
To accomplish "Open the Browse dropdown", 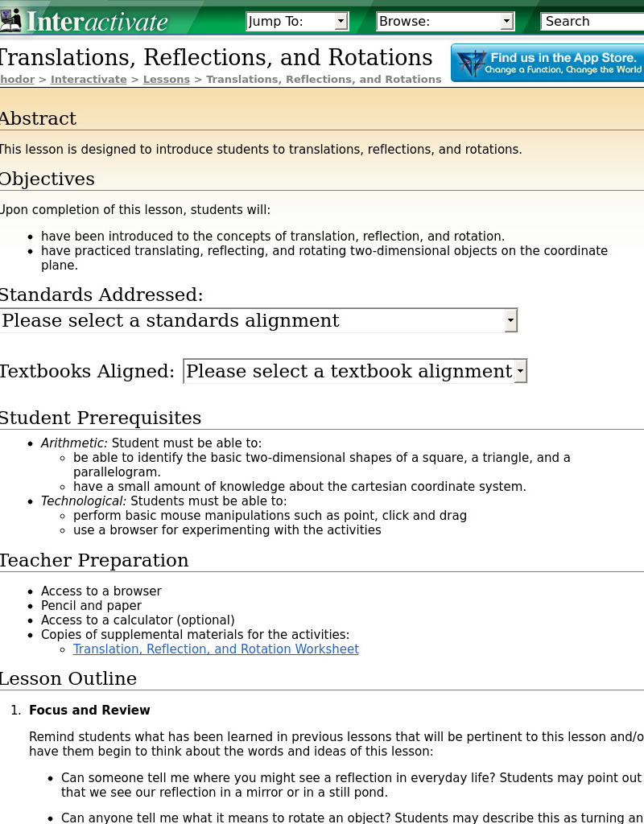I will (445, 21).
